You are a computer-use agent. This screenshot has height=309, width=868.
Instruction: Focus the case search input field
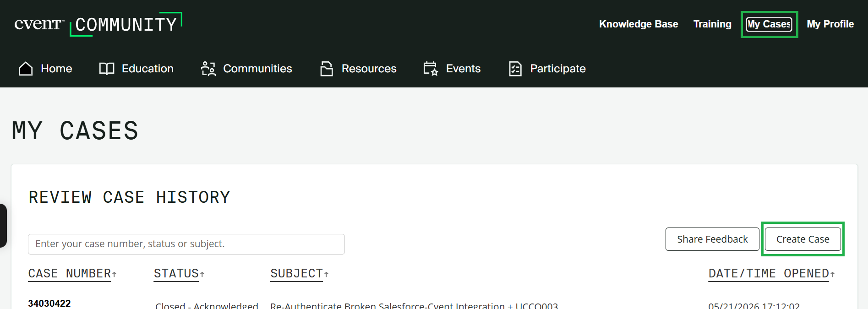[186, 244]
